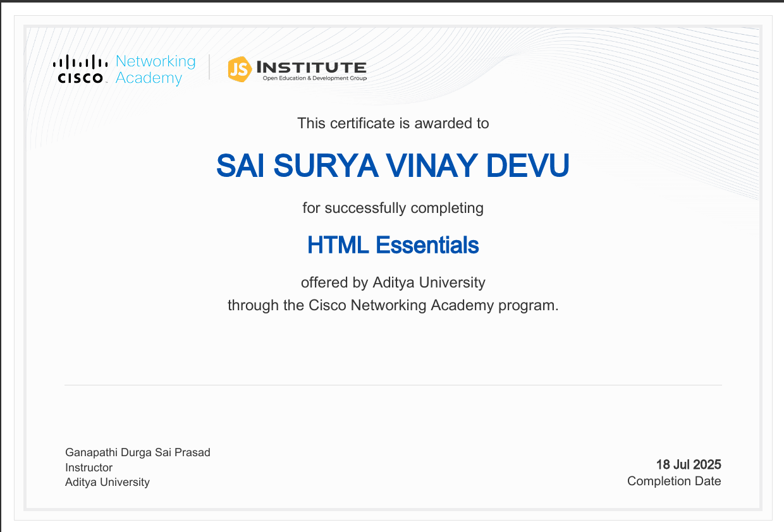
Task: Click instructor name Ganapathi Durga Sai Prasad
Action: 137,452
